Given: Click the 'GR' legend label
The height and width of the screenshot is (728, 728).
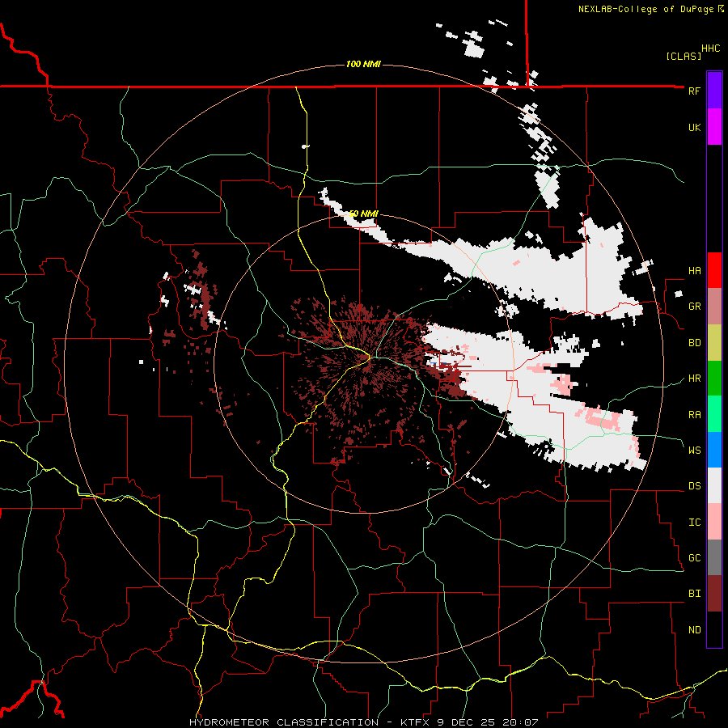Looking at the screenshot, I should [694, 307].
